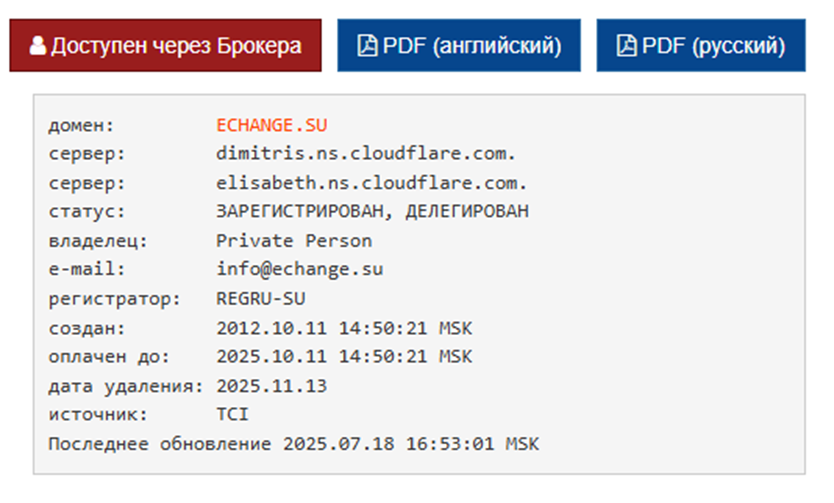The width and height of the screenshot is (834, 503).
Task: Select the elisabeth.ns.cloudflare.com server text
Action: pos(371,183)
